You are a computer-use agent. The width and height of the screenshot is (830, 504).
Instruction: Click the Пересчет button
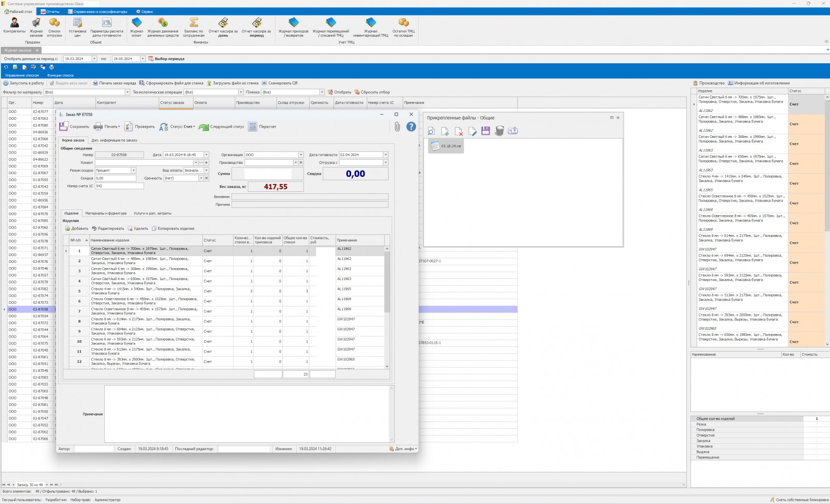click(x=262, y=127)
